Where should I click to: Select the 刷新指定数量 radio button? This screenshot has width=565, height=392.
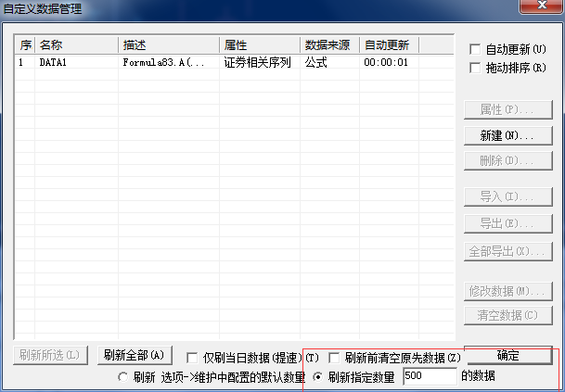click(318, 377)
